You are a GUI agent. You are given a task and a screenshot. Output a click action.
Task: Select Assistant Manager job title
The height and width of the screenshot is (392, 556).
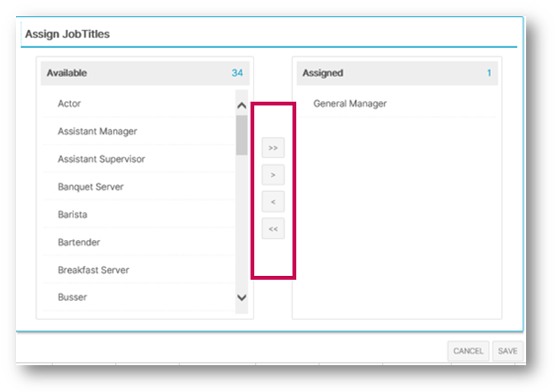pos(139,131)
